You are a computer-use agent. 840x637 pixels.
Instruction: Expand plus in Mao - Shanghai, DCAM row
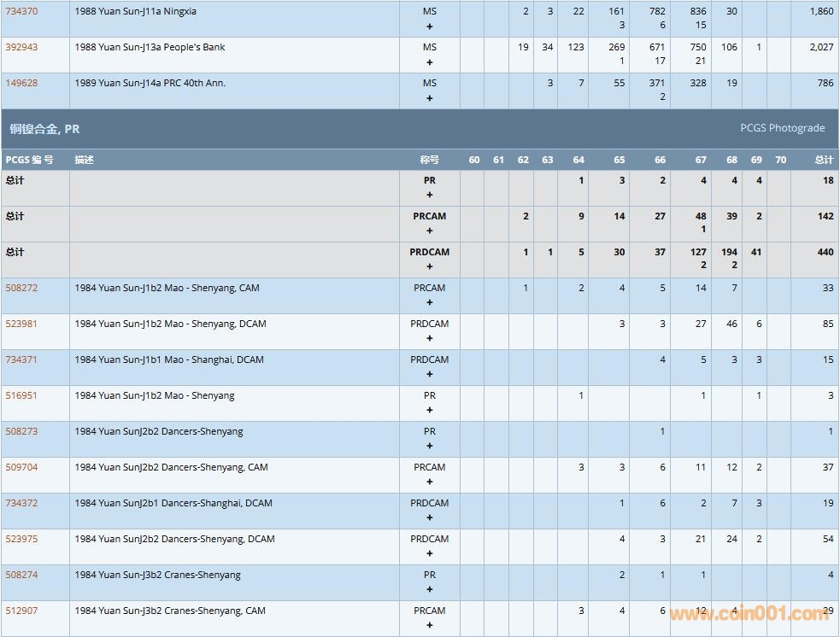coord(429,375)
